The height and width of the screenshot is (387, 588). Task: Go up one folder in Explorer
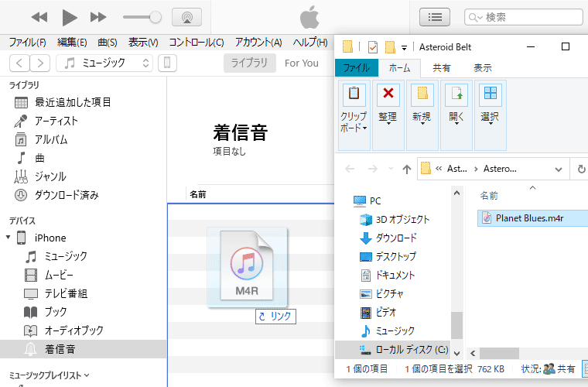click(x=406, y=170)
